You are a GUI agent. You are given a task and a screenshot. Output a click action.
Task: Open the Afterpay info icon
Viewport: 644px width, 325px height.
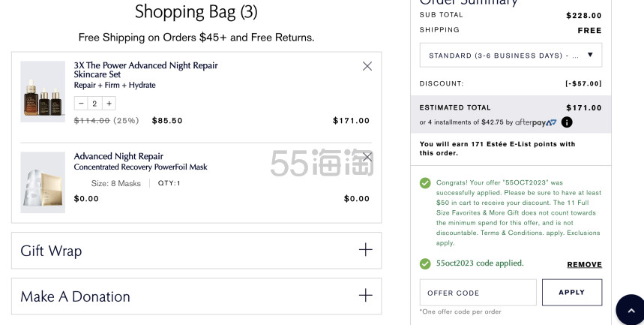coord(567,122)
